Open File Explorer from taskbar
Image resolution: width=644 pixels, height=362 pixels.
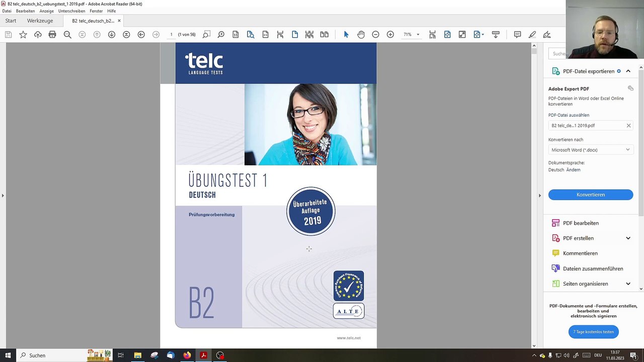(137, 355)
